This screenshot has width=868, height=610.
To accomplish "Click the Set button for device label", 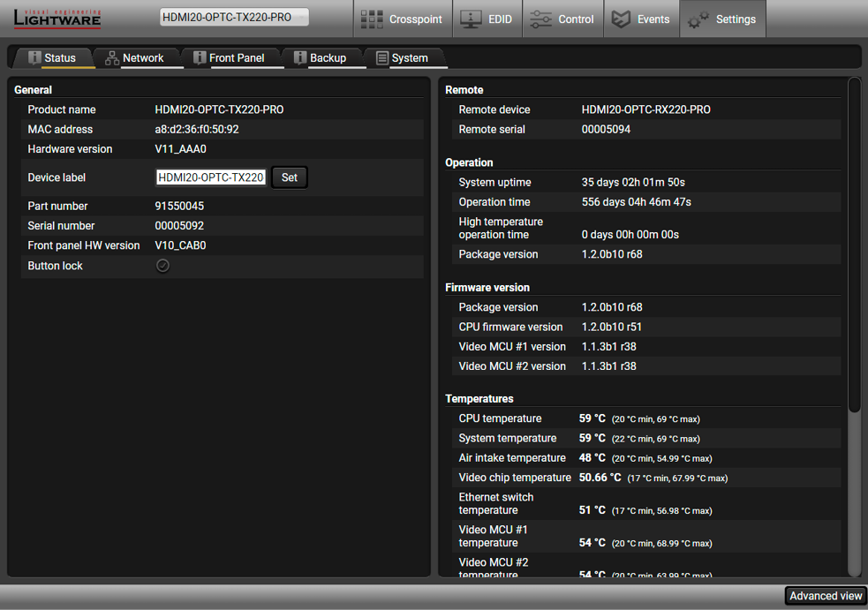I will click(290, 177).
